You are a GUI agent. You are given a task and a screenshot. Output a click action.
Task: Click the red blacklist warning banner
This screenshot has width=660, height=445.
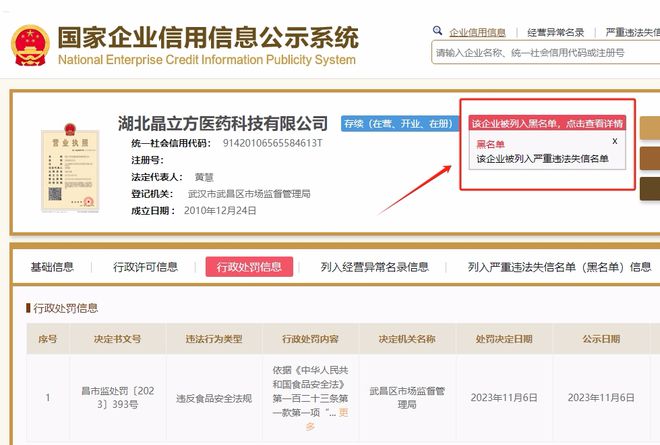pyautogui.click(x=547, y=123)
